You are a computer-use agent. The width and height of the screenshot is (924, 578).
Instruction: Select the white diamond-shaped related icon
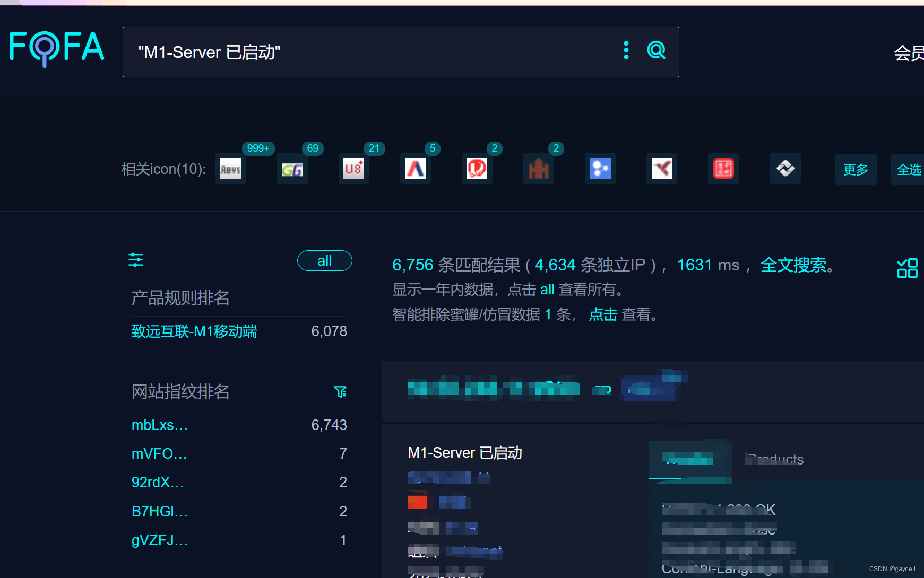(785, 169)
